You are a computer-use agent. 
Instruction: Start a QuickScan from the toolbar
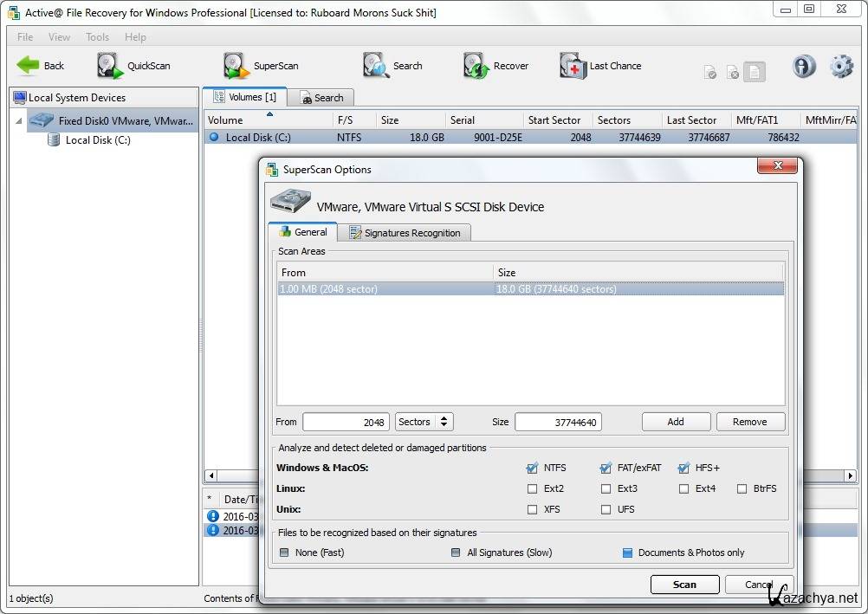coord(110,66)
